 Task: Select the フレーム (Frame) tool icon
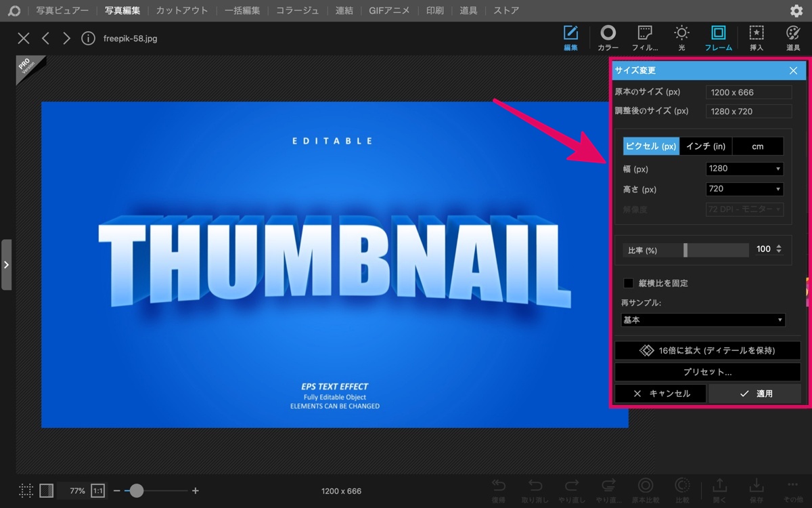coord(718,38)
